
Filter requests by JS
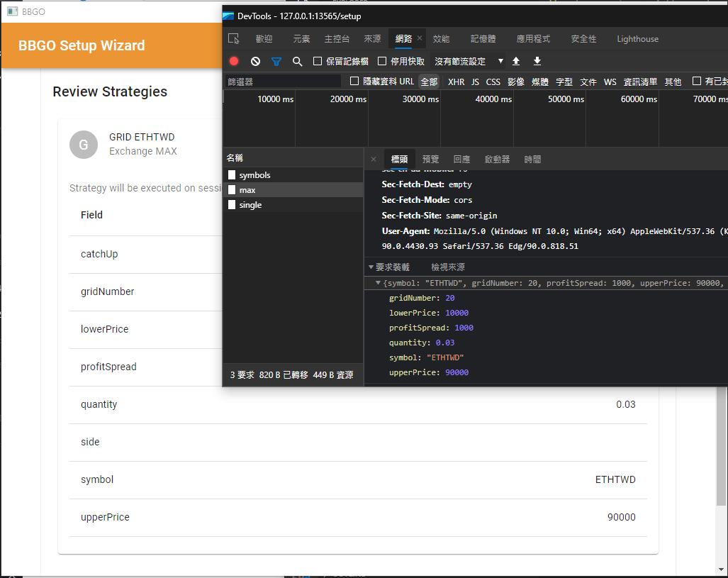pos(475,82)
